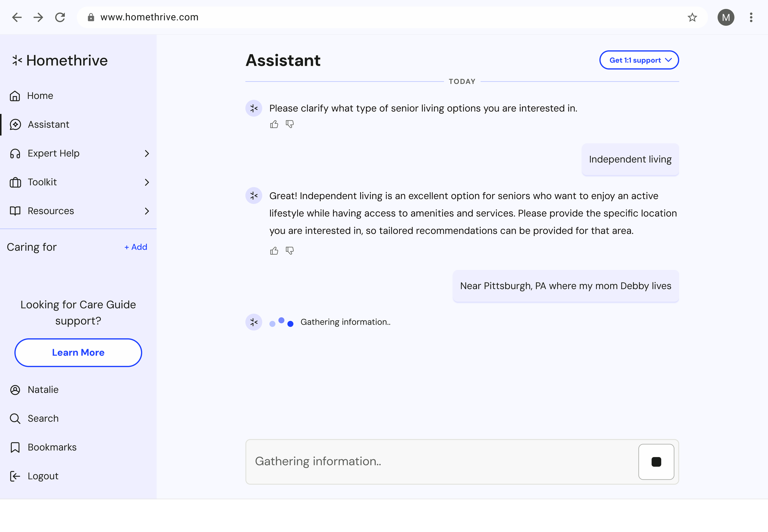Image resolution: width=768 pixels, height=532 pixels.
Task: Click thumbs down on first assistant message
Action: [x=290, y=124]
